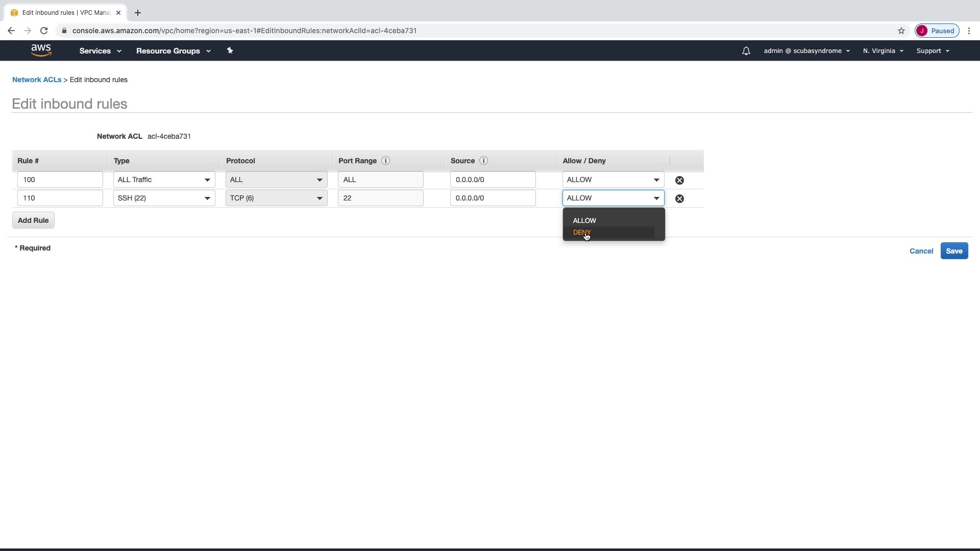Image resolution: width=980 pixels, height=551 pixels.
Task: Go to Network ACLs breadcrumb link
Action: pyautogui.click(x=37, y=80)
